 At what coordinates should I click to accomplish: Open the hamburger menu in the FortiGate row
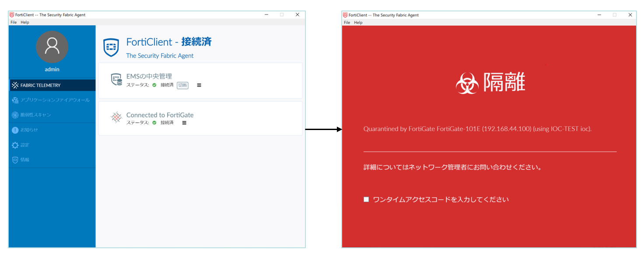coord(184,123)
